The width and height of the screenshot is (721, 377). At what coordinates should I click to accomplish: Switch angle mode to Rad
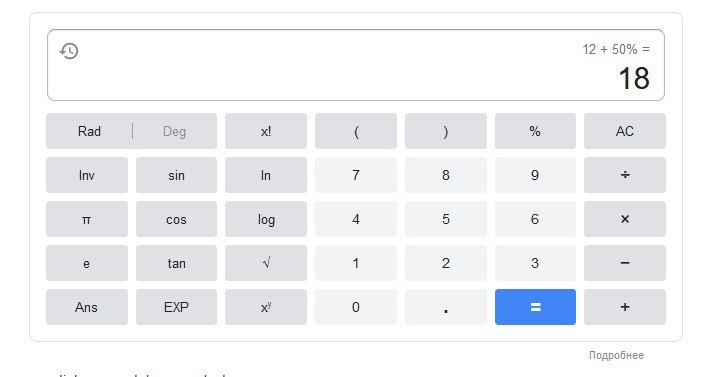coord(89,131)
